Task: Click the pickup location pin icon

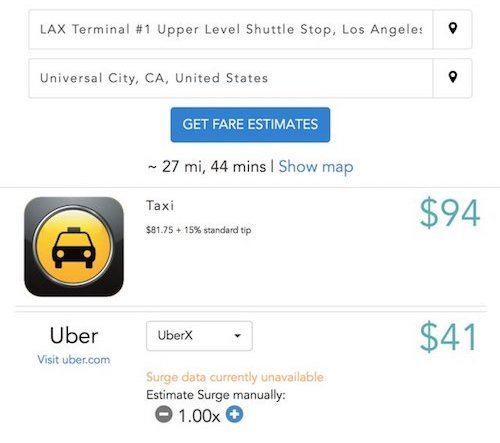Action: tap(452, 28)
